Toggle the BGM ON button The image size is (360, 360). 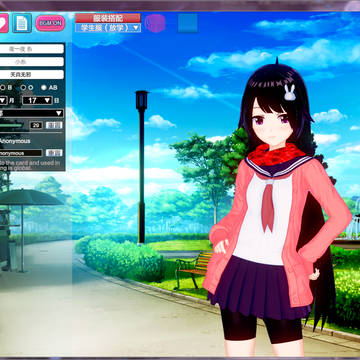click(50, 23)
